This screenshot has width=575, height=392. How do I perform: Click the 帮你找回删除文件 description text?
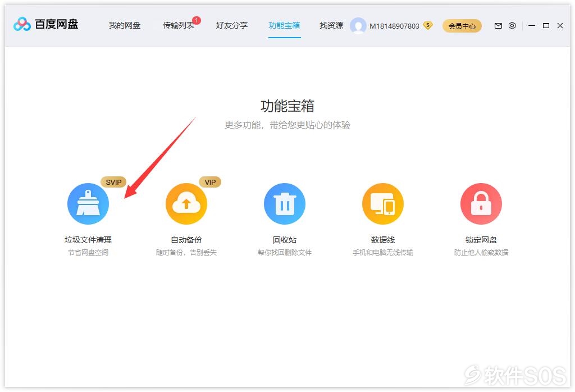285,252
